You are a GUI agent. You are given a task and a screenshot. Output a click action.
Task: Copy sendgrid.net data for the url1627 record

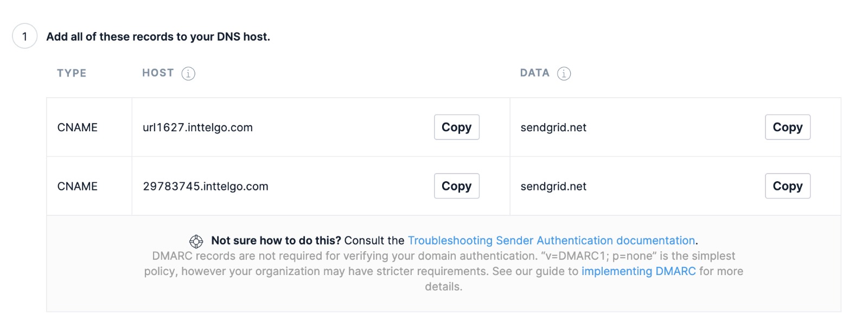click(787, 127)
